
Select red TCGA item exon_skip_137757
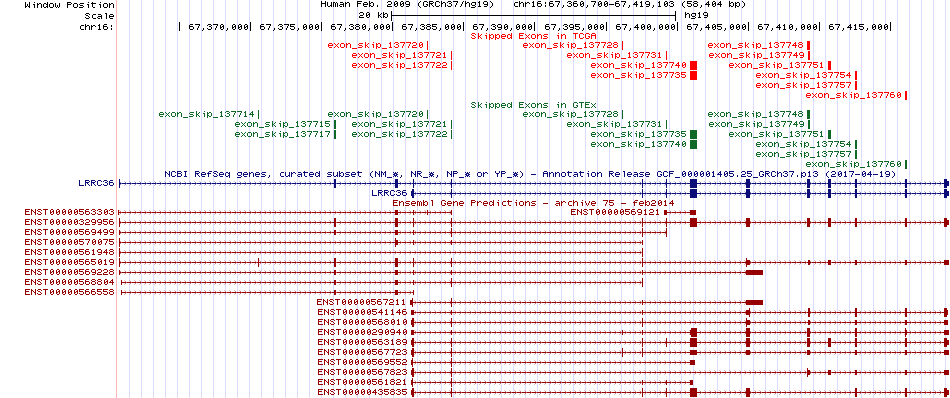[x=804, y=85]
